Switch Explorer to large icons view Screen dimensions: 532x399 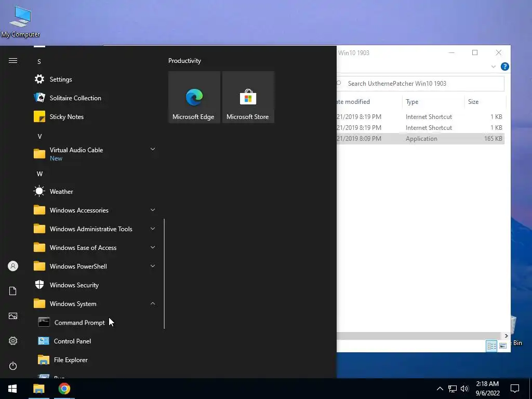click(x=503, y=346)
